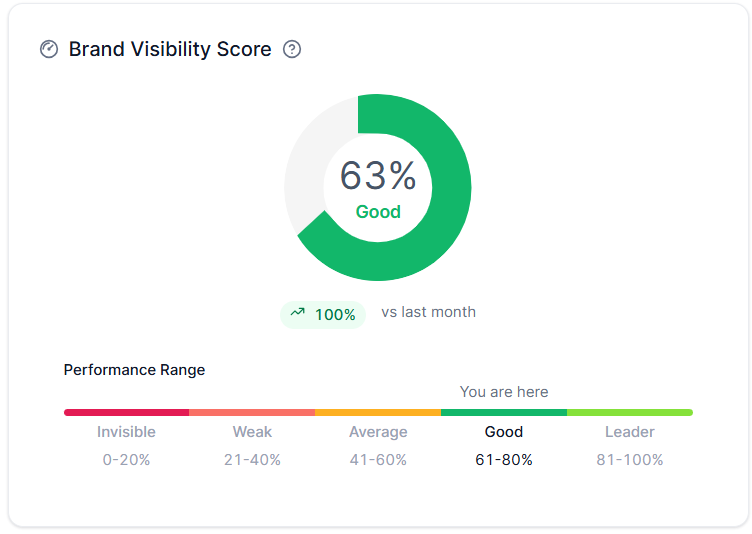The width and height of the screenshot is (752, 534).
Task: Click the help question mark icon
Action: click(292, 49)
